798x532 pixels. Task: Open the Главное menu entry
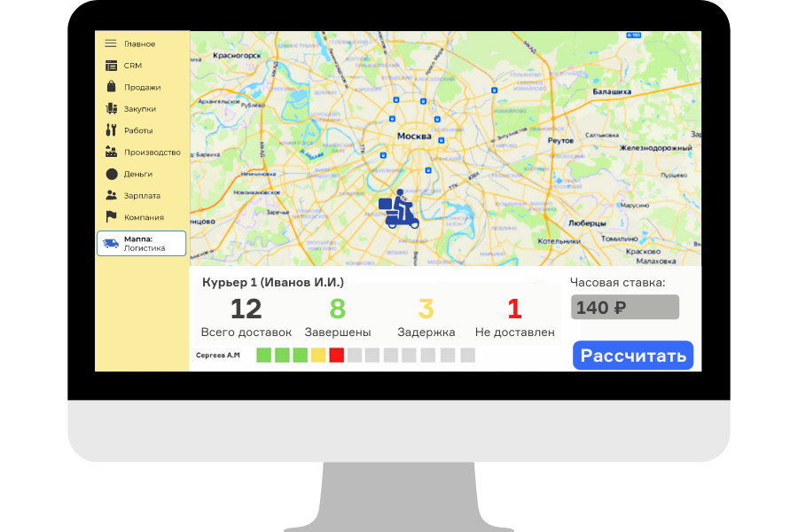tap(140, 43)
